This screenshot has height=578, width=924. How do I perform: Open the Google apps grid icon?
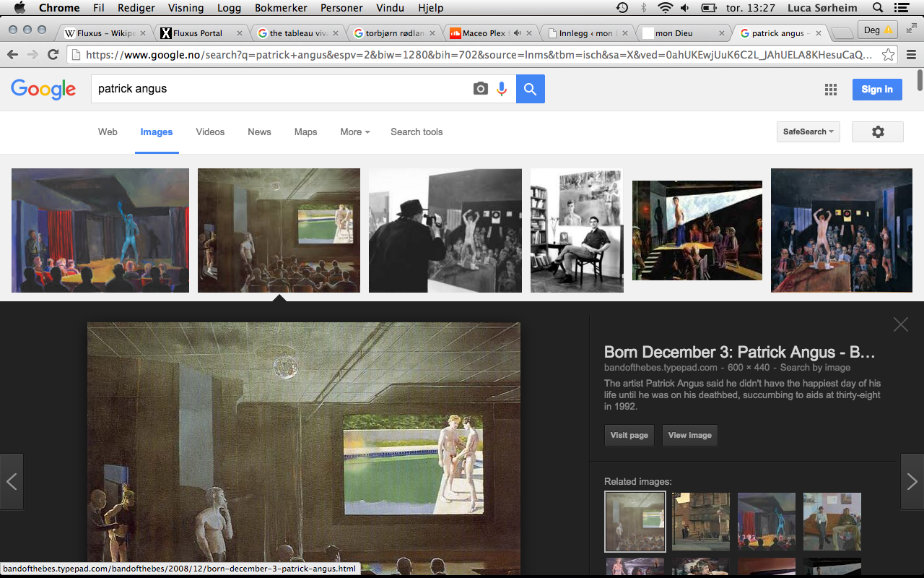(831, 90)
